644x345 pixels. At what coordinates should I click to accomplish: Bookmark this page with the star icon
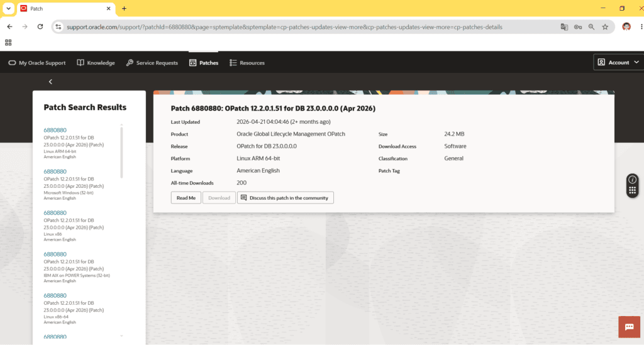pos(605,26)
